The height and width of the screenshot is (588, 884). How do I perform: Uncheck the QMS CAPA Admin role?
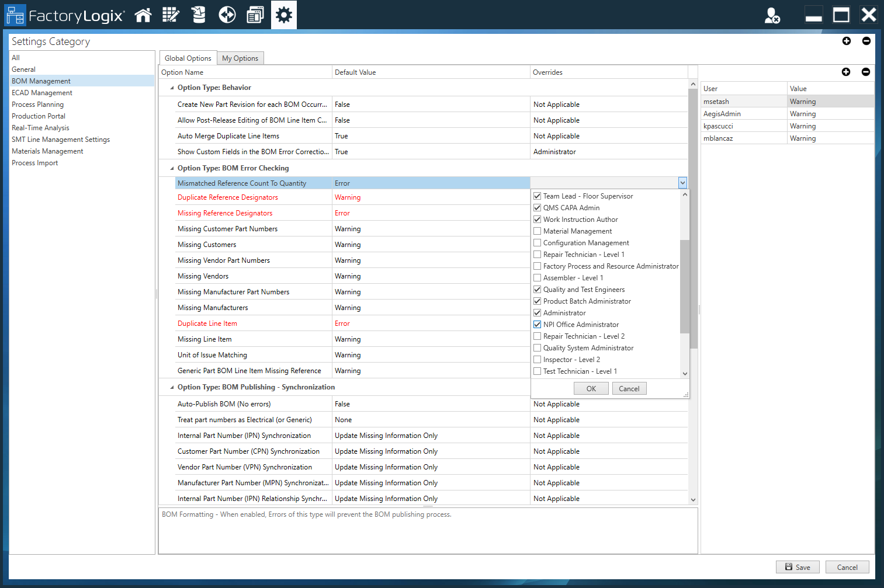pyautogui.click(x=537, y=207)
